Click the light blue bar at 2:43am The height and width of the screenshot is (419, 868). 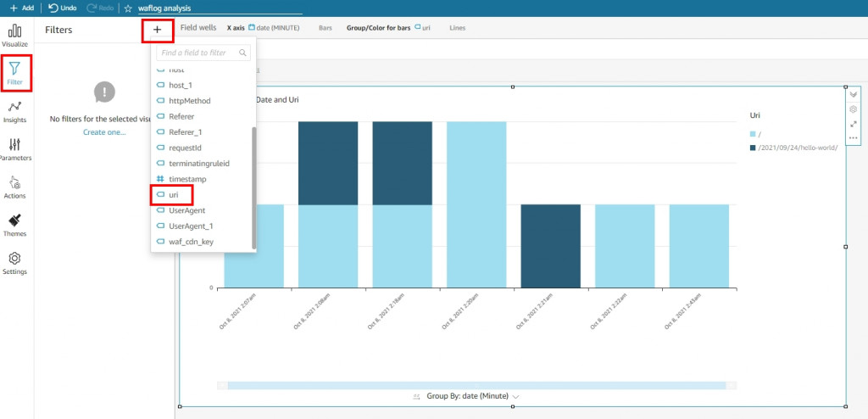(698, 246)
